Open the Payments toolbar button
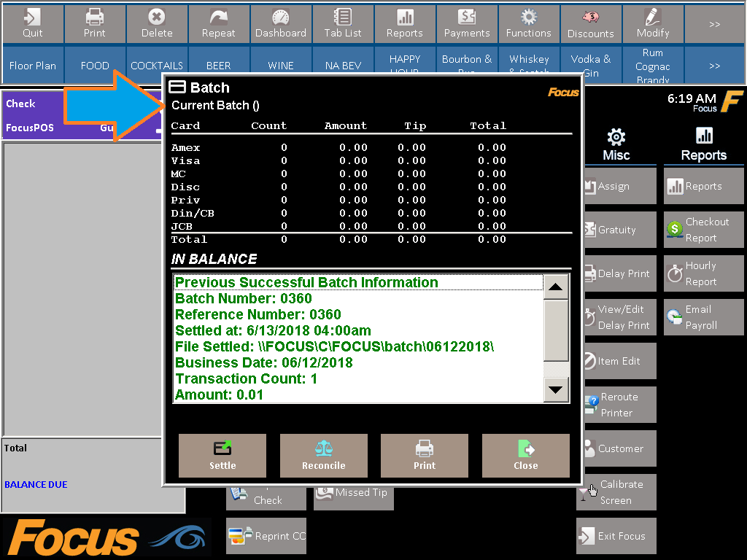This screenshot has width=747, height=560. (467, 24)
